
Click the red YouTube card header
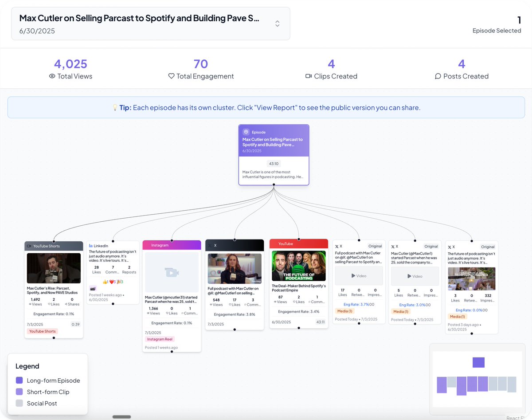click(x=299, y=243)
